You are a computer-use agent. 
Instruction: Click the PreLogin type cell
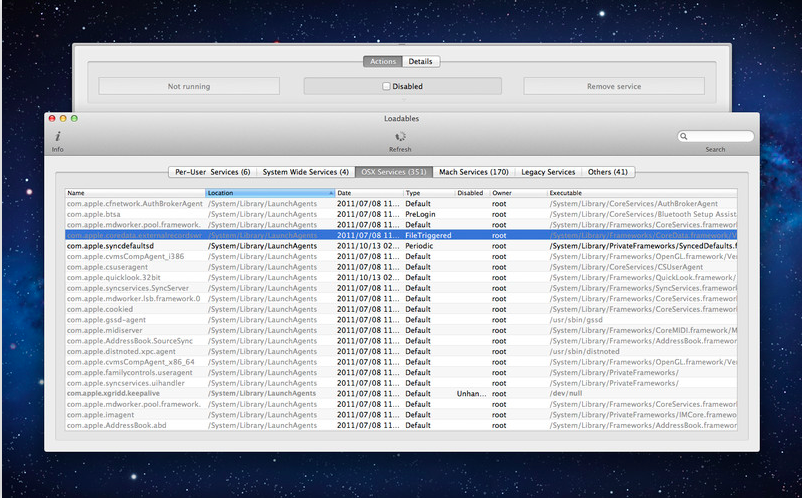(420, 214)
